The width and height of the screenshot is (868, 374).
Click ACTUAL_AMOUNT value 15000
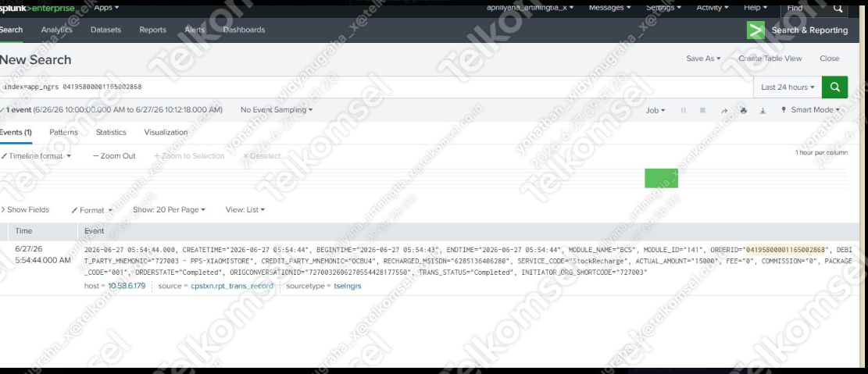[705, 261]
